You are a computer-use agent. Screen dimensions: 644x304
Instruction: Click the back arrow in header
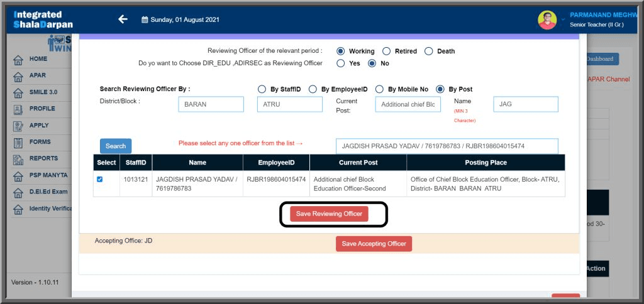[123, 19]
